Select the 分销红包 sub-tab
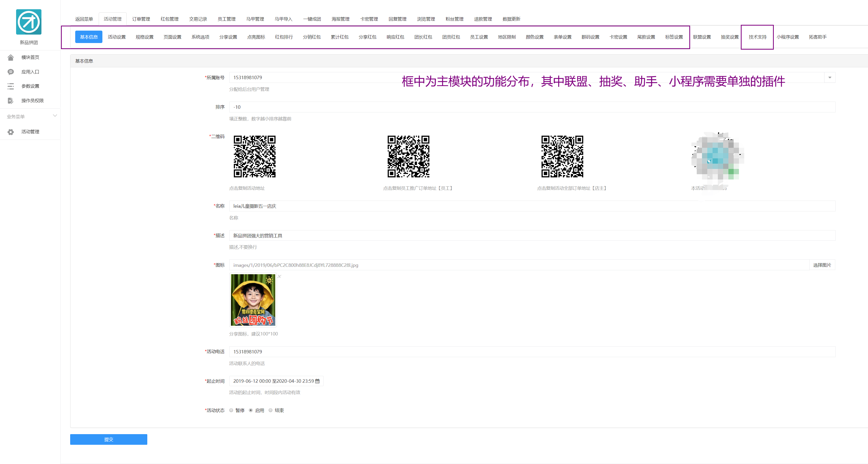Screen dimensions: 868x464 click(x=312, y=37)
